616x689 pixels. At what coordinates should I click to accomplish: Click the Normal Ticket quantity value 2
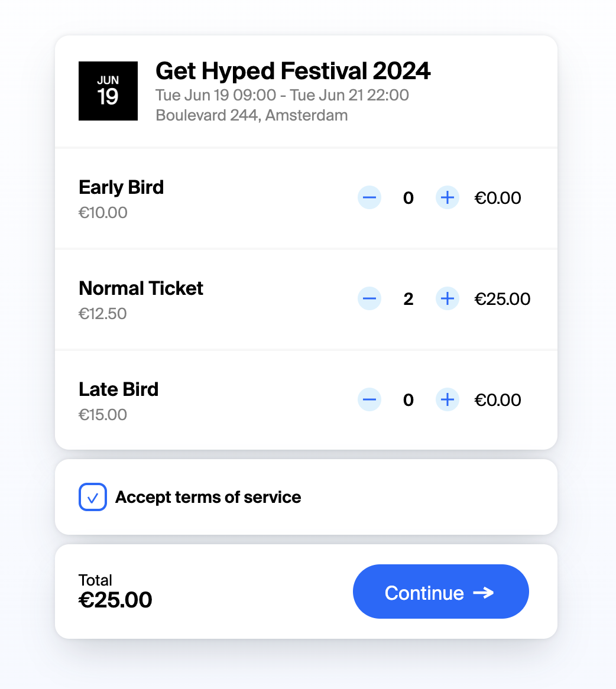[x=408, y=299]
